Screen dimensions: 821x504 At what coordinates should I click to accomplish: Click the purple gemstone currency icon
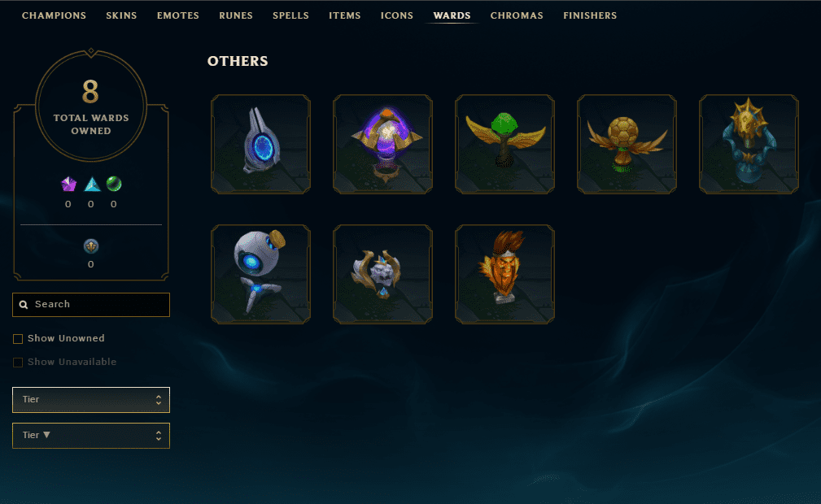tap(68, 185)
